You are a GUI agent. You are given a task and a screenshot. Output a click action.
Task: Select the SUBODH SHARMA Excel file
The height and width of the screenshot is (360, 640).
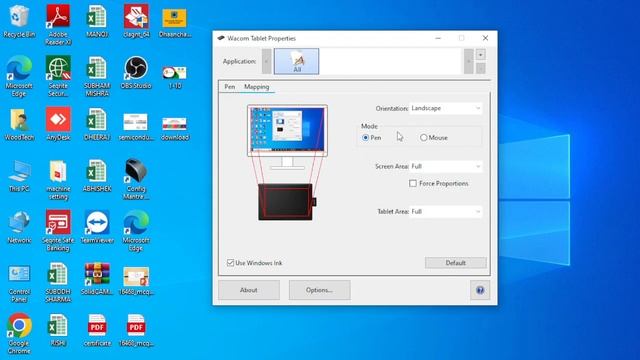(58, 282)
